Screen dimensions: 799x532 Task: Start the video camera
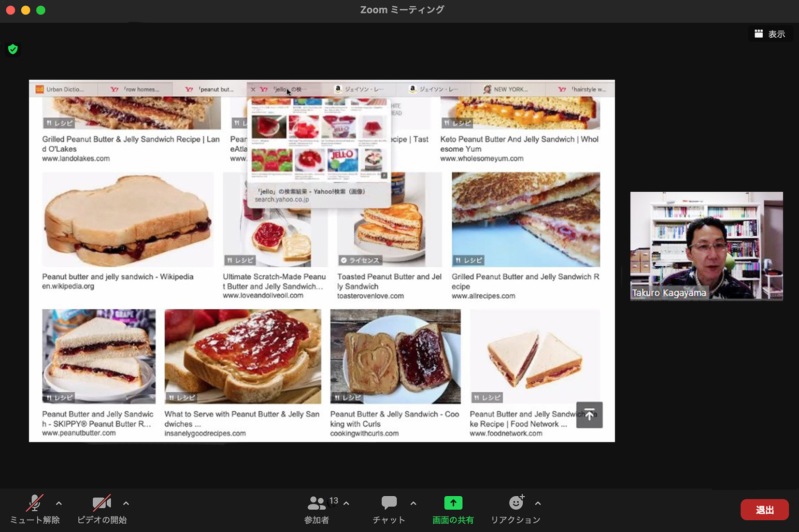[101, 503]
